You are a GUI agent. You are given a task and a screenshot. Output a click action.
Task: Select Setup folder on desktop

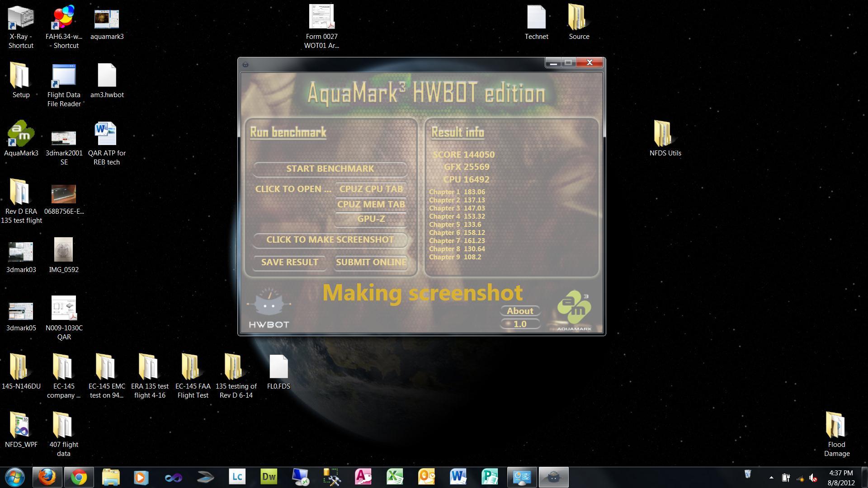click(21, 80)
